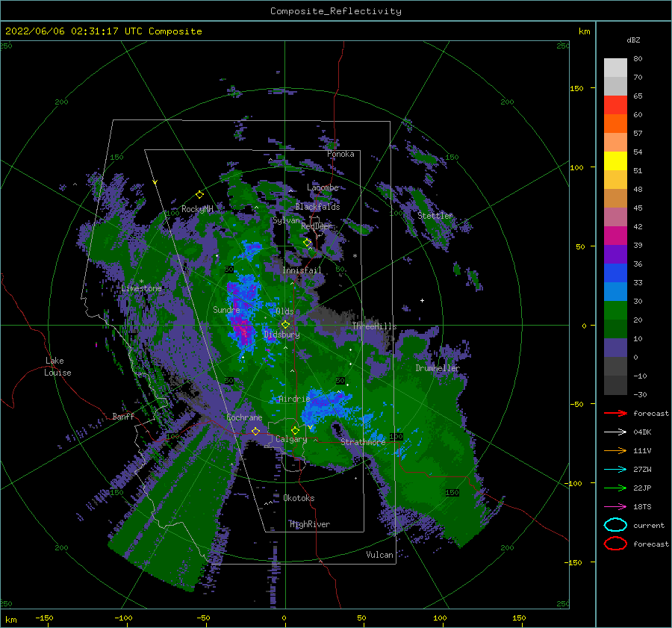Image resolution: width=672 pixels, height=628 pixels.
Task: Click the magenta 18TS arrow icon
Action: click(x=615, y=507)
